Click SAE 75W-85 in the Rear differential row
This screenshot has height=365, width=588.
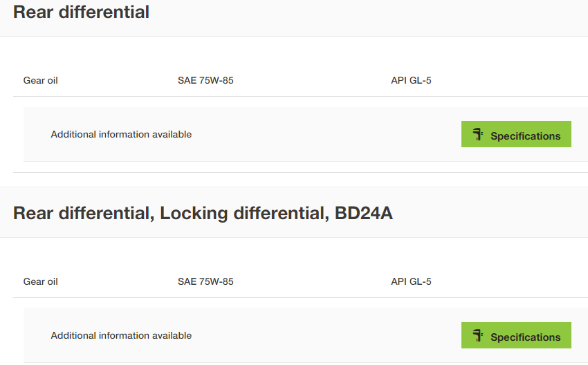tap(205, 81)
